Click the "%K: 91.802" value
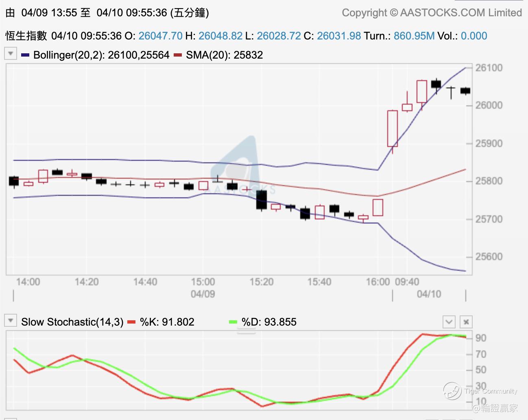 point(167,322)
